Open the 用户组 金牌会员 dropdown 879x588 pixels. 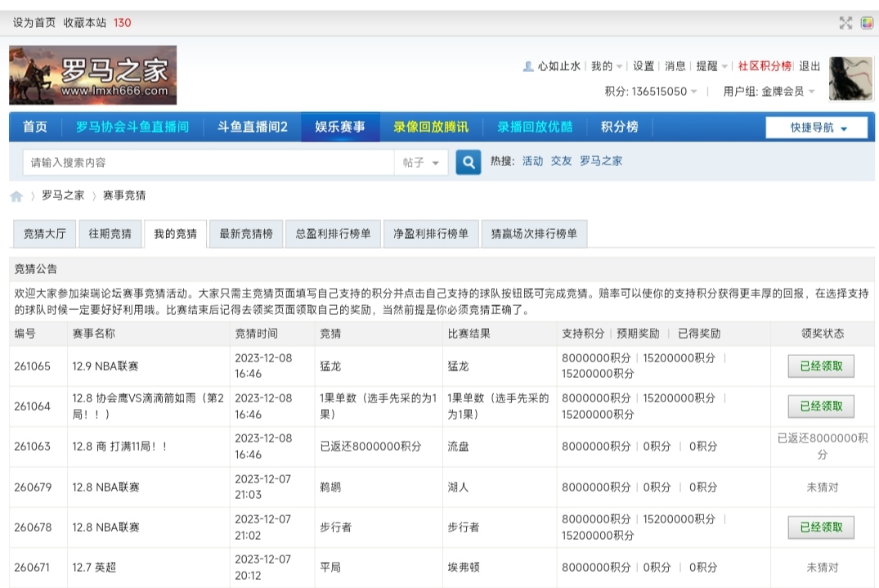click(769, 92)
